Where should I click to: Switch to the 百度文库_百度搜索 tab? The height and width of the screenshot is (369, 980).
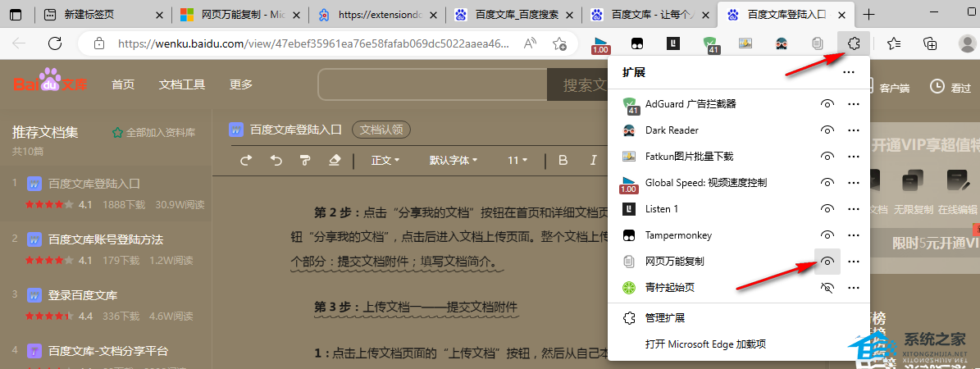pyautogui.click(x=513, y=15)
